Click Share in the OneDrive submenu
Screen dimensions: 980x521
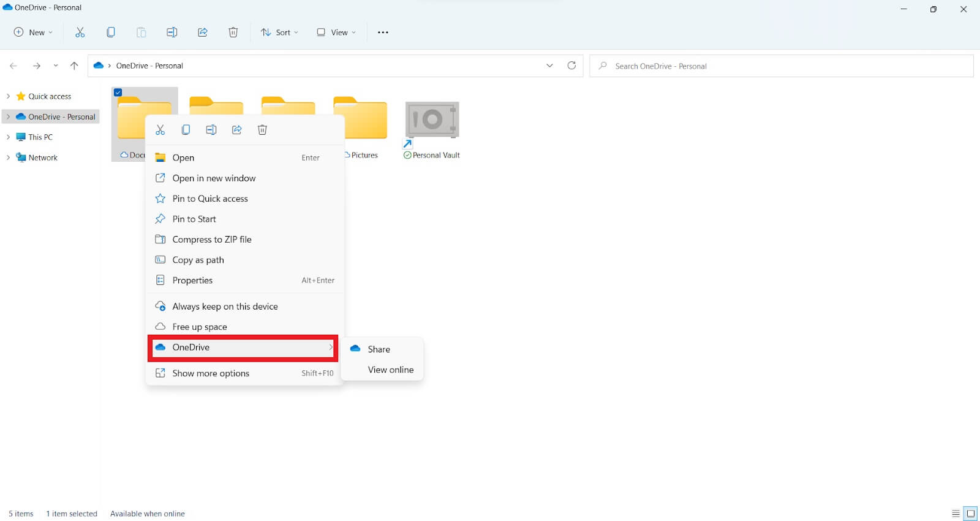(x=379, y=349)
